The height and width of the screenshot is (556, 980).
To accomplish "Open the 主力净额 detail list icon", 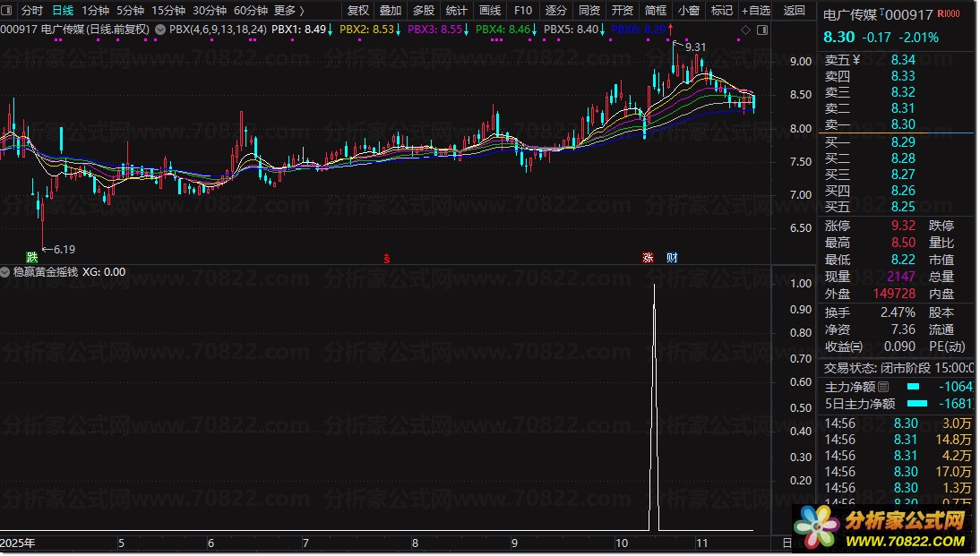I will coord(883,388).
